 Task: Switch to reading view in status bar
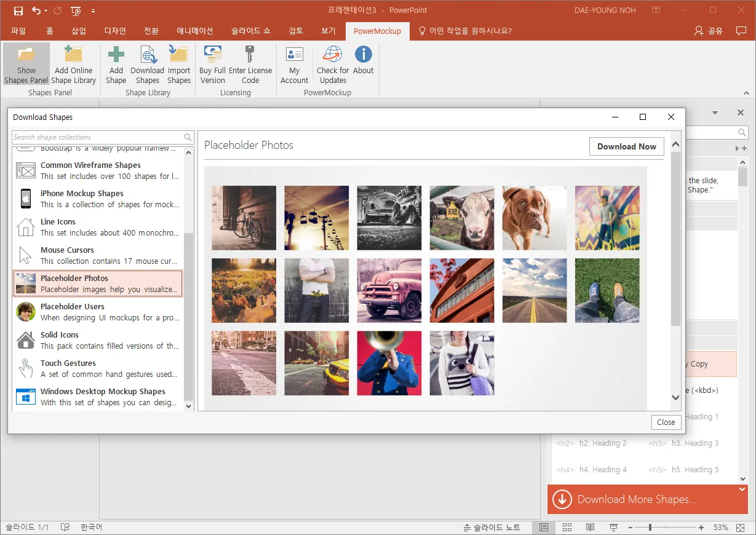pyautogui.click(x=590, y=528)
